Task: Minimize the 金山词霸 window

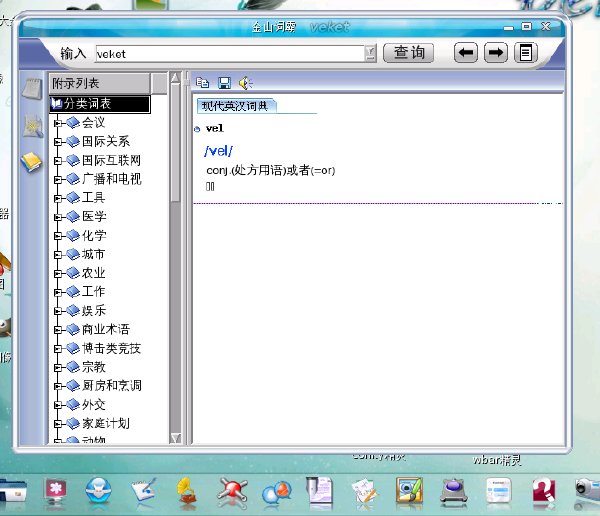Action: [509, 27]
